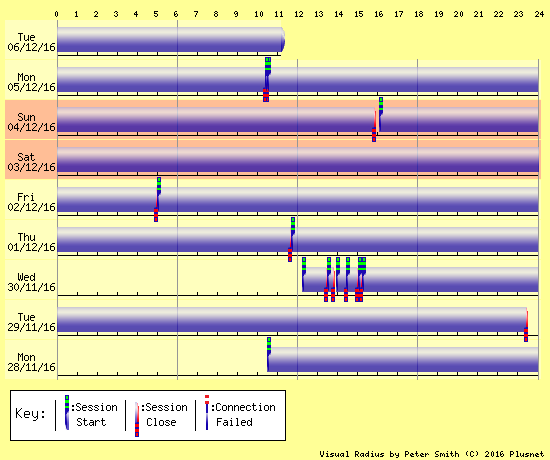
Task: Click the hour 24 label on the axis
Action: click(x=539, y=14)
